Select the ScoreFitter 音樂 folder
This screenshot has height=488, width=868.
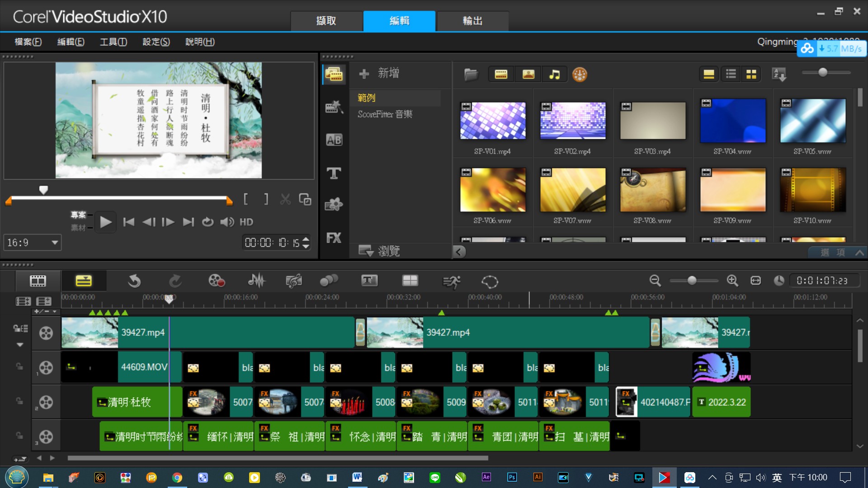[385, 114]
